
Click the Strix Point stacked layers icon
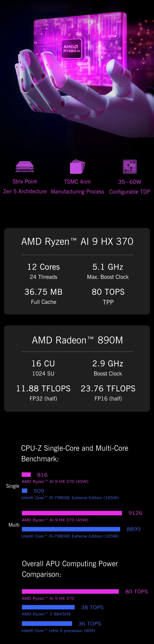[24, 166]
